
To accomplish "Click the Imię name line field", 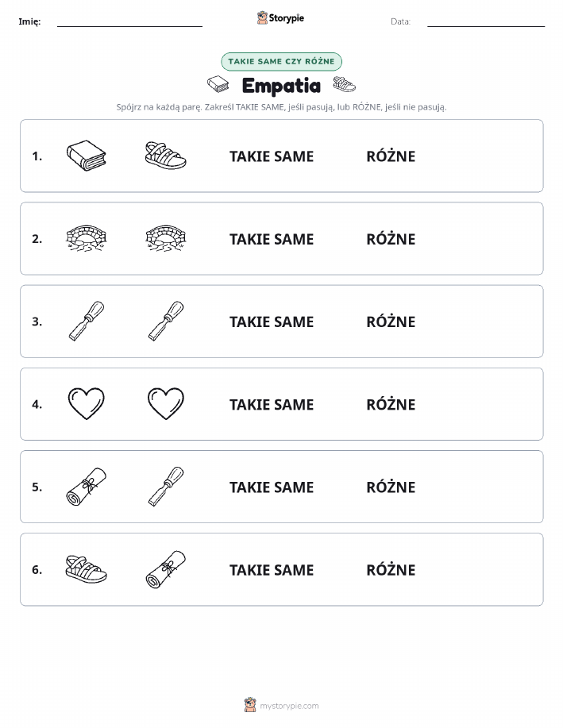I will click(129, 21).
